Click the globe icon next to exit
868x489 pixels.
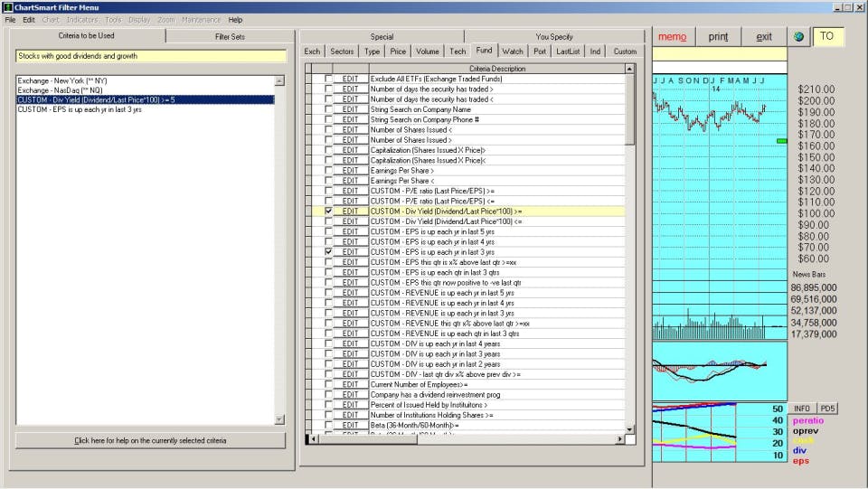pos(798,36)
